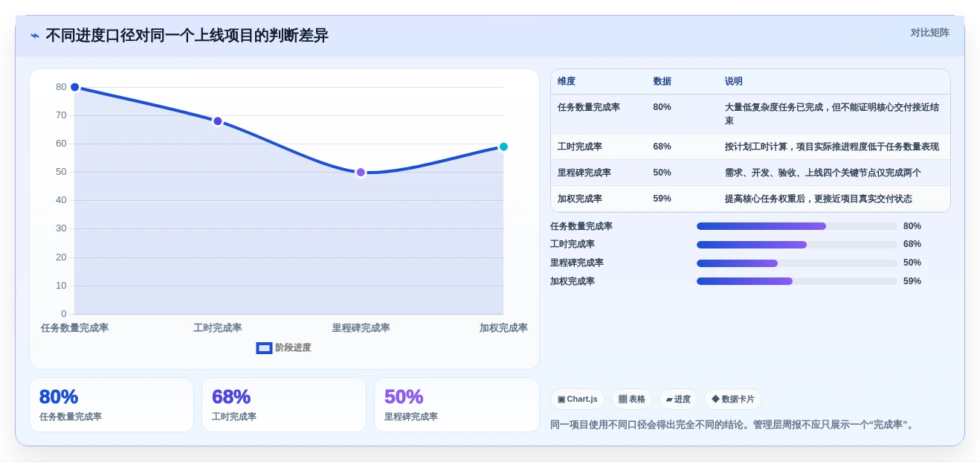980x462 pixels.
Task: Click the 大量低复杂度任务已完成 description
Action: (832, 114)
